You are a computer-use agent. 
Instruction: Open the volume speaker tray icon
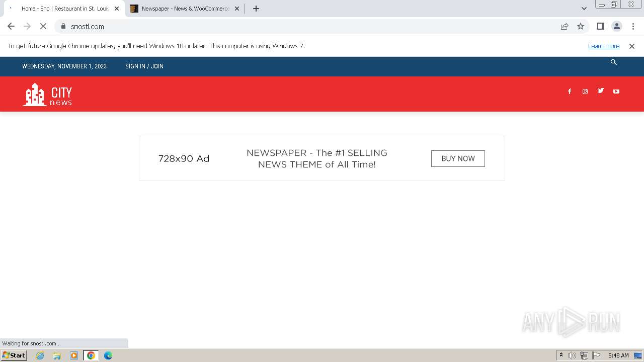572,355
